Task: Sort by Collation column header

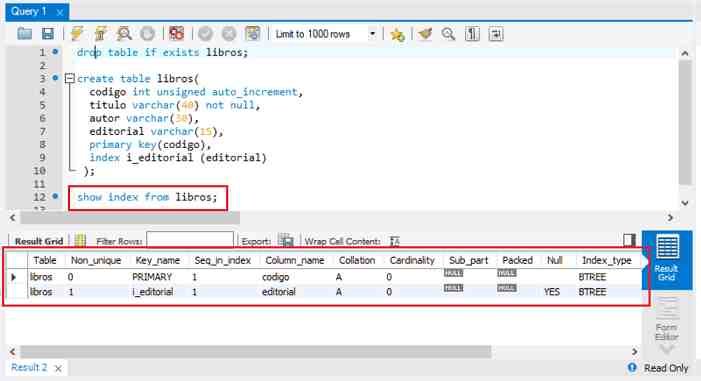Action: (x=357, y=260)
